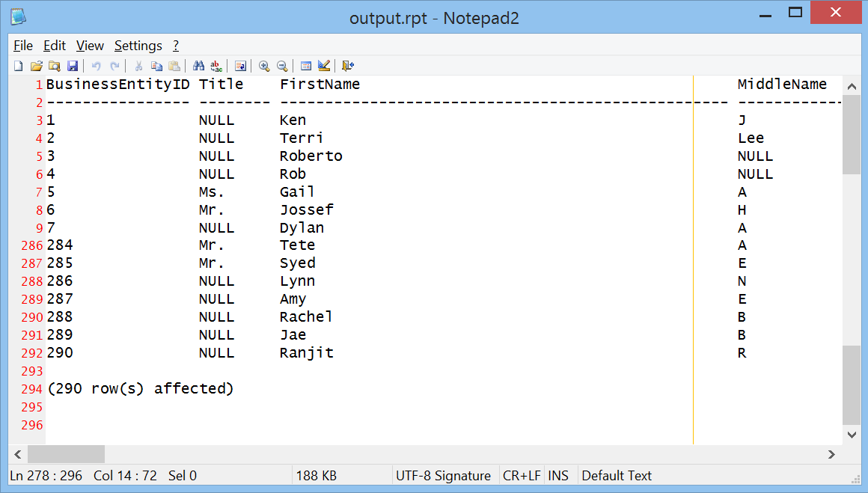Zoom out with the magnifier minus icon

click(x=282, y=66)
